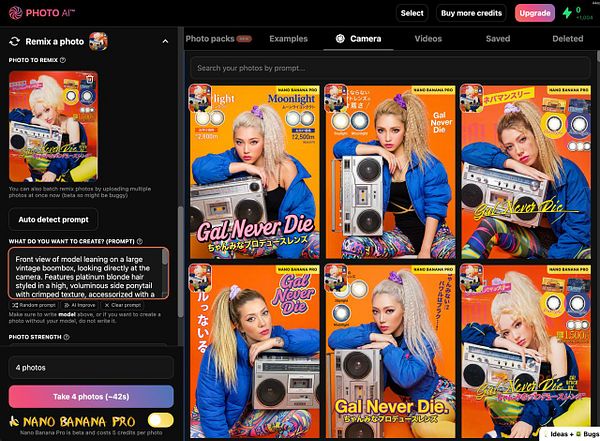The width and height of the screenshot is (600, 441).
Task: Click the Remix a photo refresh icon
Action: pyautogui.click(x=15, y=41)
